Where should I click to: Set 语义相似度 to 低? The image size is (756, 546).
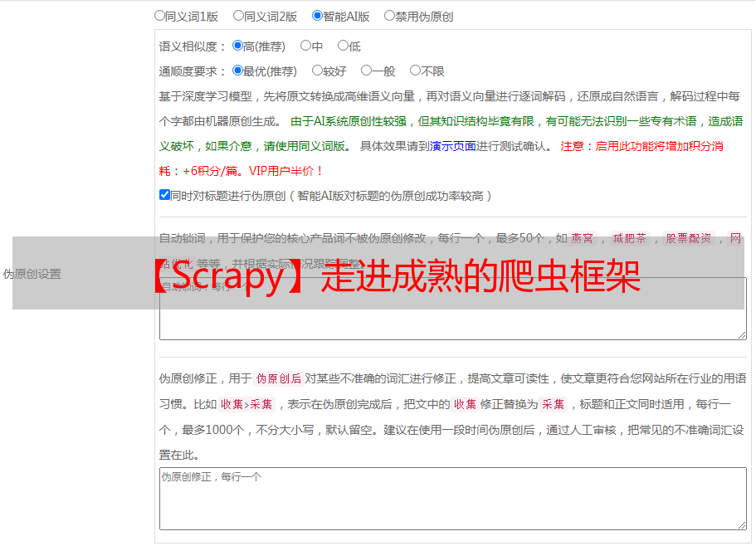tap(343, 46)
